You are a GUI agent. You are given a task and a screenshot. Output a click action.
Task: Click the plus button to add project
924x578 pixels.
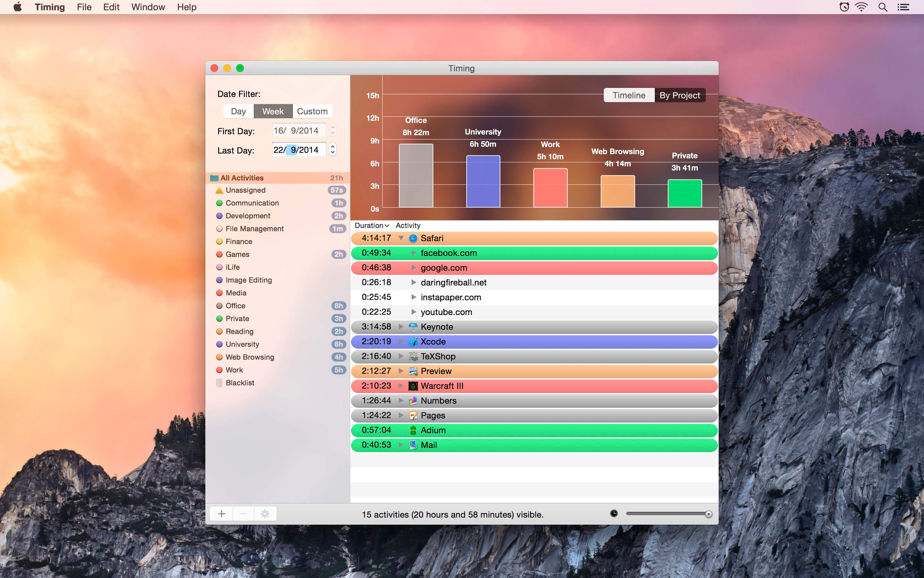[x=221, y=514]
